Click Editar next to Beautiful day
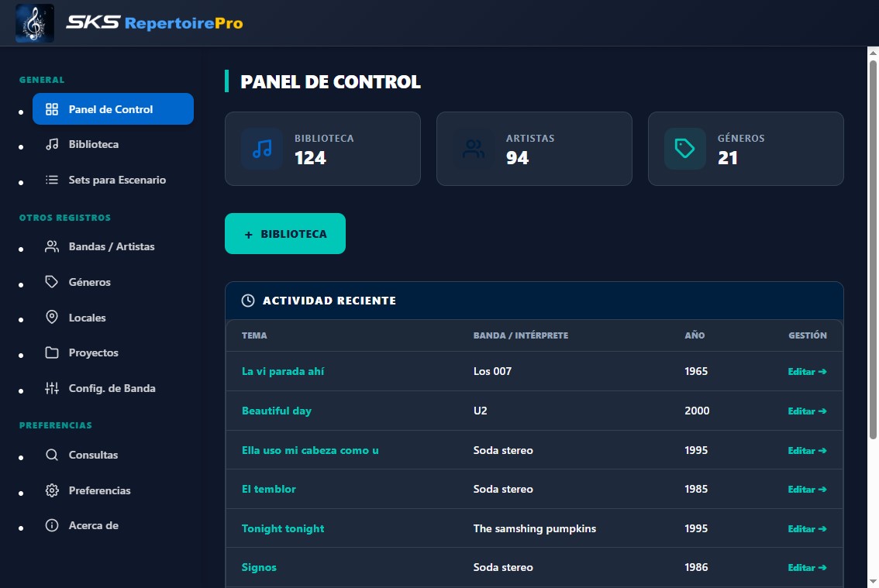Image resolution: width=879 pixels, height=588 pixels. [x=806, y=411]
